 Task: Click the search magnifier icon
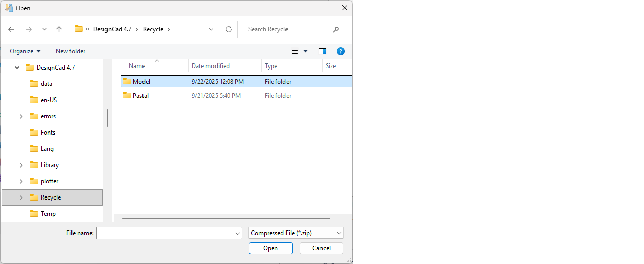click(336, 29)
